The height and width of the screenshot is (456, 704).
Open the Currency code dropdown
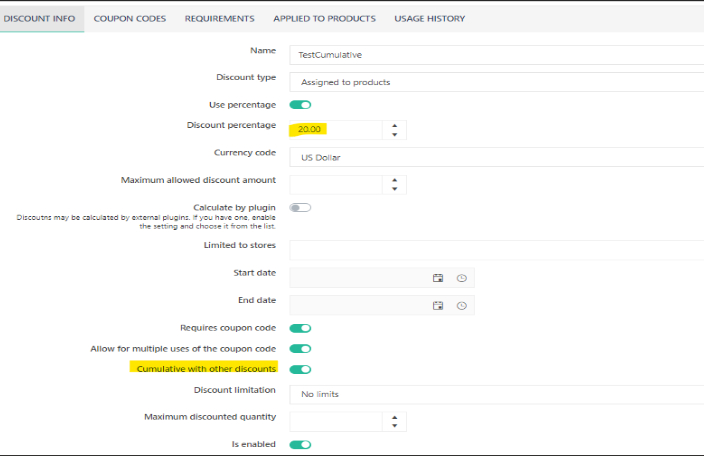coord(496,158)
